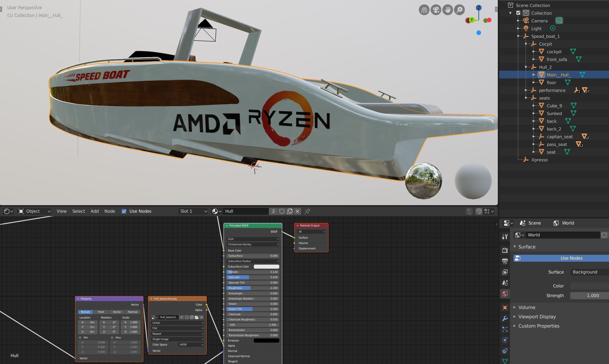The height and width of the screenshot is (364, 609).
Task: Select the front_sofa object in outliner
Action: click(557, 59)
